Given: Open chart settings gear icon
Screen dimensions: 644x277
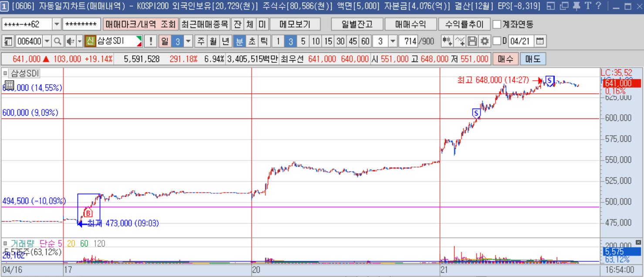Looking at the screenshot, I should [485, 41].
